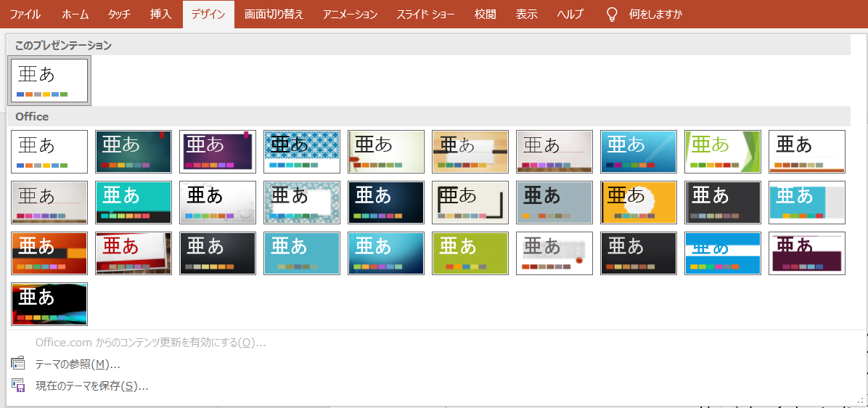Apply the white Office theme in Office section

(x=49, y=152)
